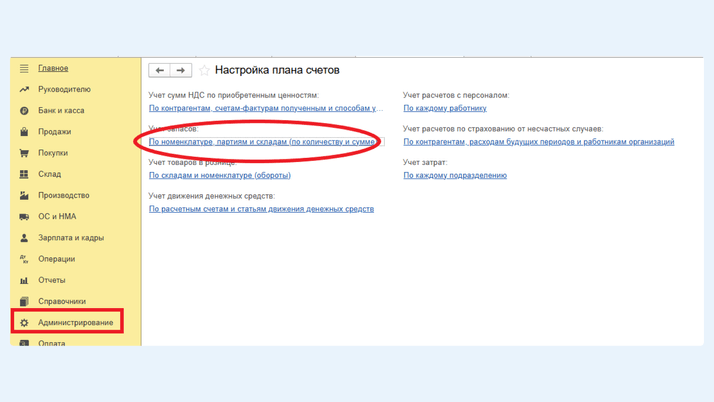The width and height of the screenshot is (714, 402).
Task: Open the ОС и НМА section
Action: click(57, 217)
